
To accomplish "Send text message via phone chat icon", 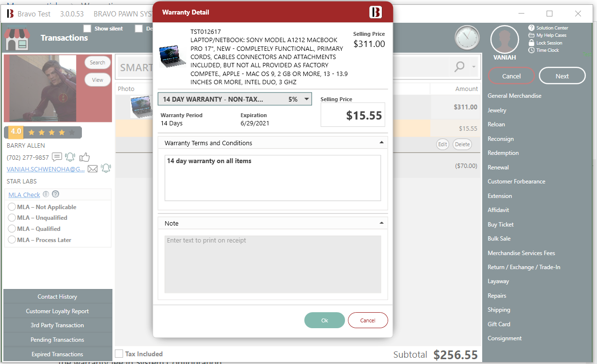I will pos(57,157).
